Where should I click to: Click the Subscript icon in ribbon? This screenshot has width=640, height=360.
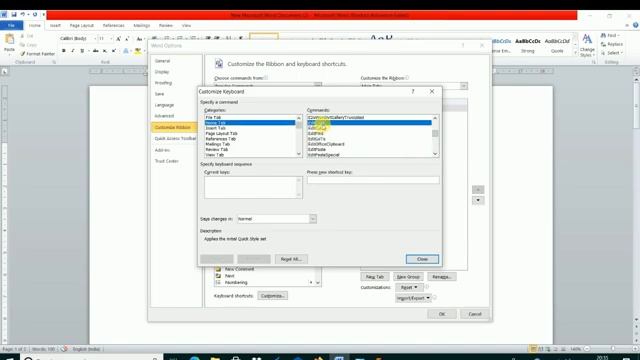click(x=105, y=51)
